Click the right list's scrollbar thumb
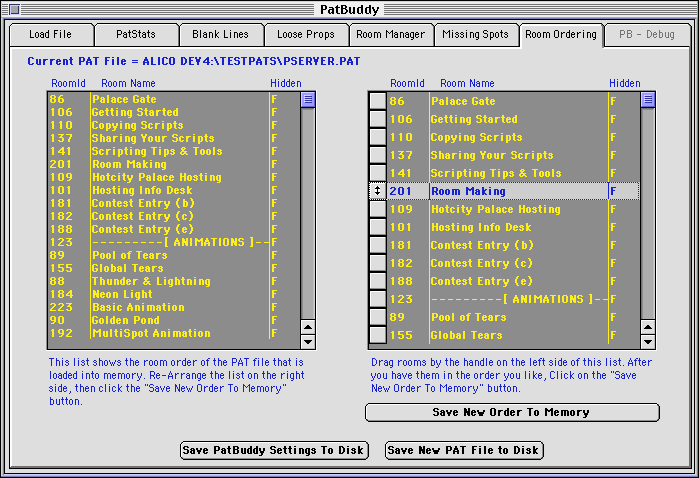This screenshot has width=699, height=478. coord(648,99)
